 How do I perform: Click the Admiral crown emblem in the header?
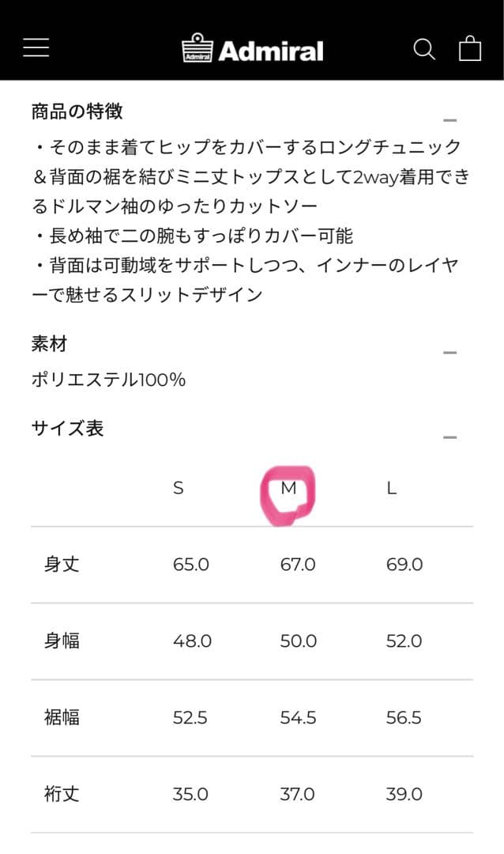click(x=196, y=48)
